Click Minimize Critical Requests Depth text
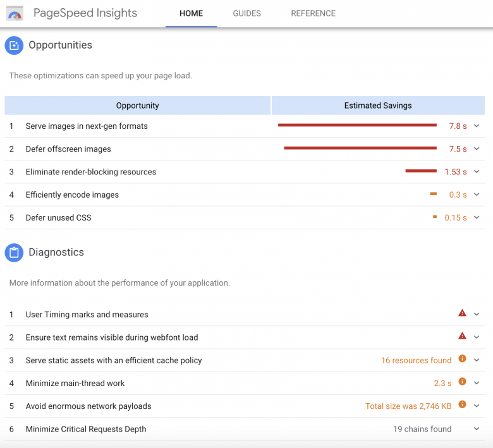The image size is (493, 448). pos(86,429)
